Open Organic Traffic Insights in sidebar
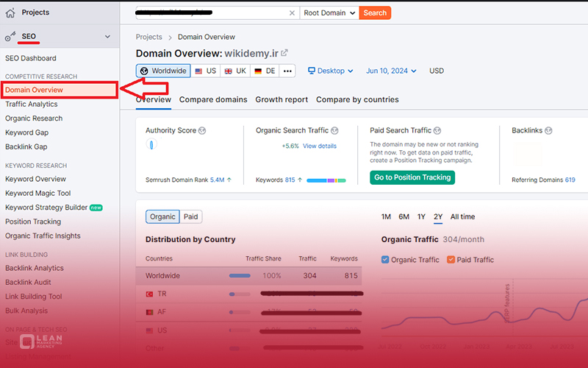This screenshot has height=368, width=588. pos(43,236)
